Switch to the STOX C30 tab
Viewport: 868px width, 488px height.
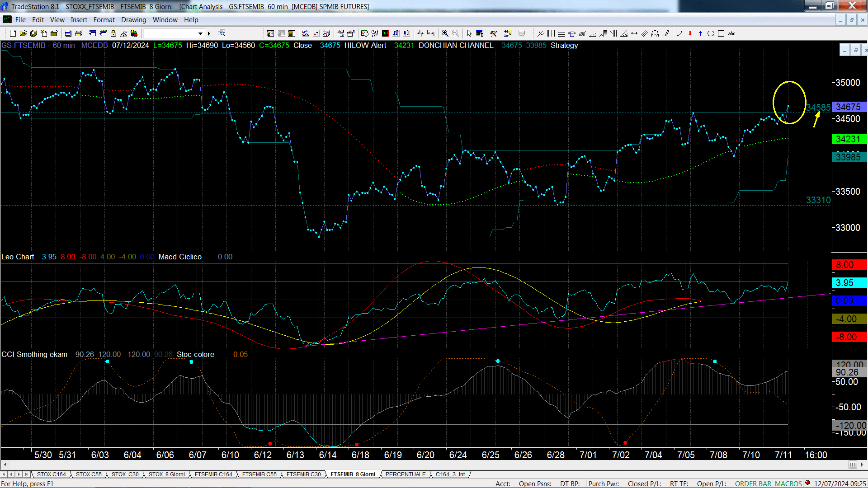tap(125, 474)
